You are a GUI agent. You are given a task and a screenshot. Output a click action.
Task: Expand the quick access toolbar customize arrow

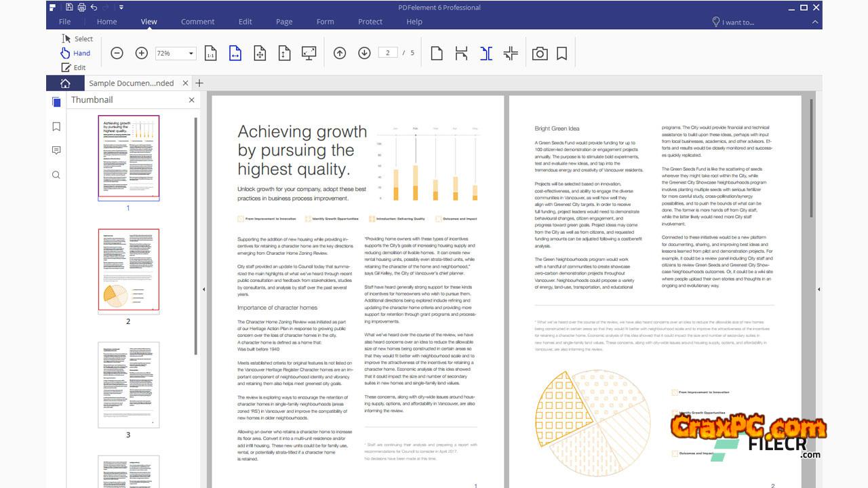121,7
